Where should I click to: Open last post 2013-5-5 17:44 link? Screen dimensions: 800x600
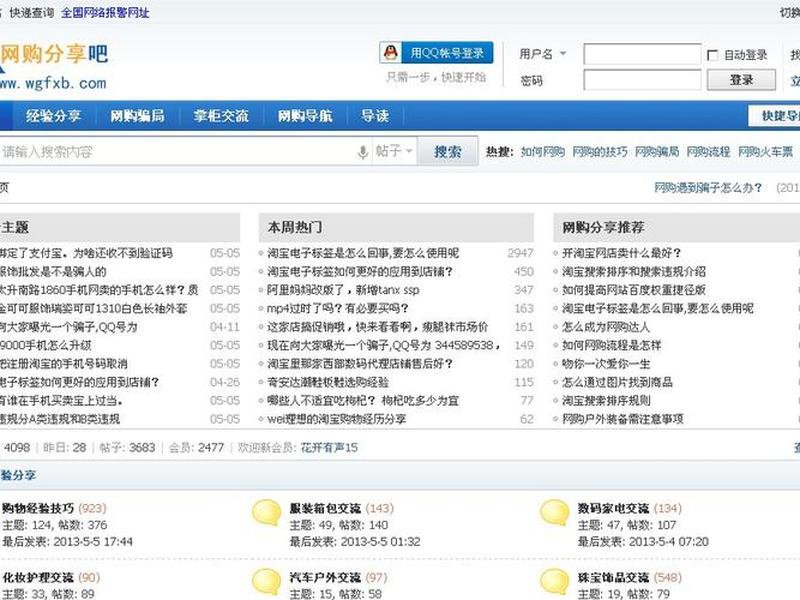[x=93, y=542]
